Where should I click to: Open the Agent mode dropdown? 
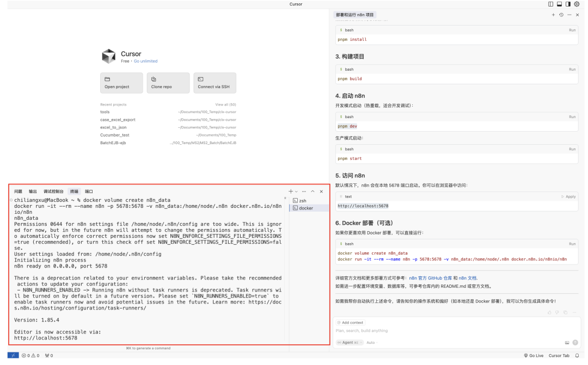click(x=350, y=343)
